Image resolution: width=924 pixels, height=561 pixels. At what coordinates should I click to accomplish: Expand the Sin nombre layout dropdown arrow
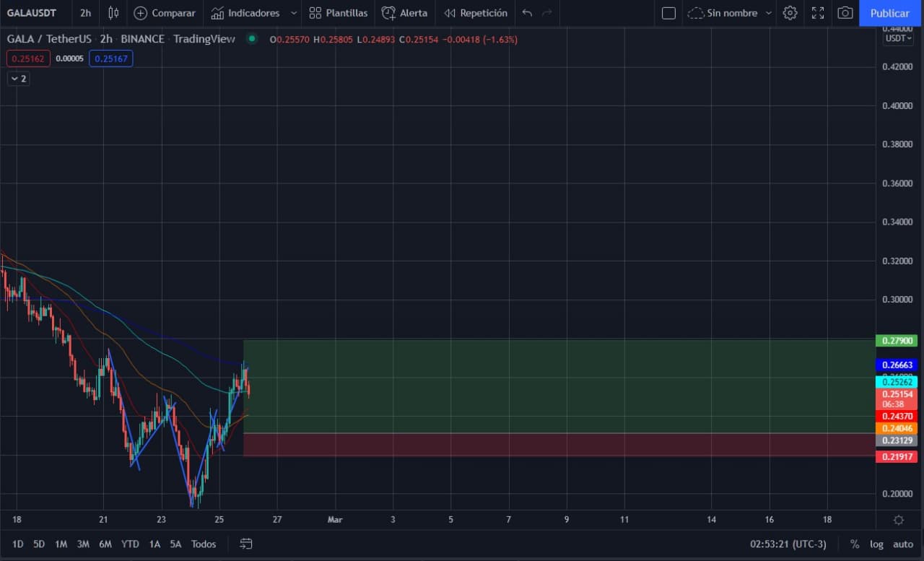tap(769, 13)
